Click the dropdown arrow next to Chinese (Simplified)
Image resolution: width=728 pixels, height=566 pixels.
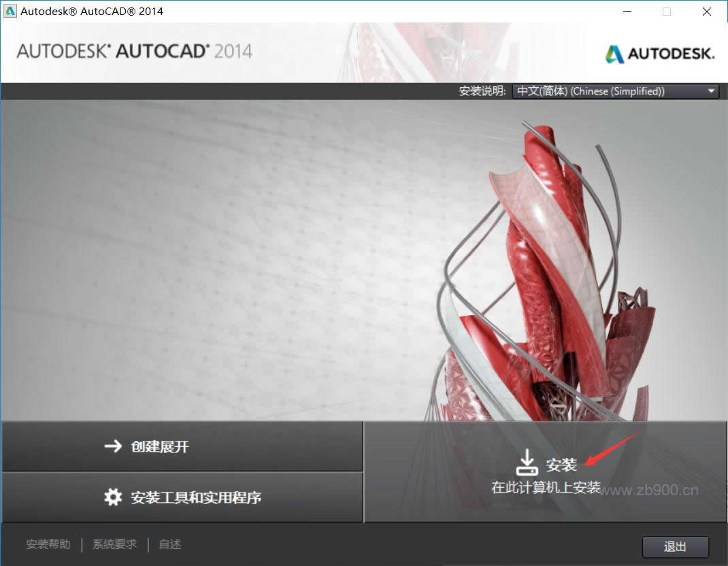point(710,90)
